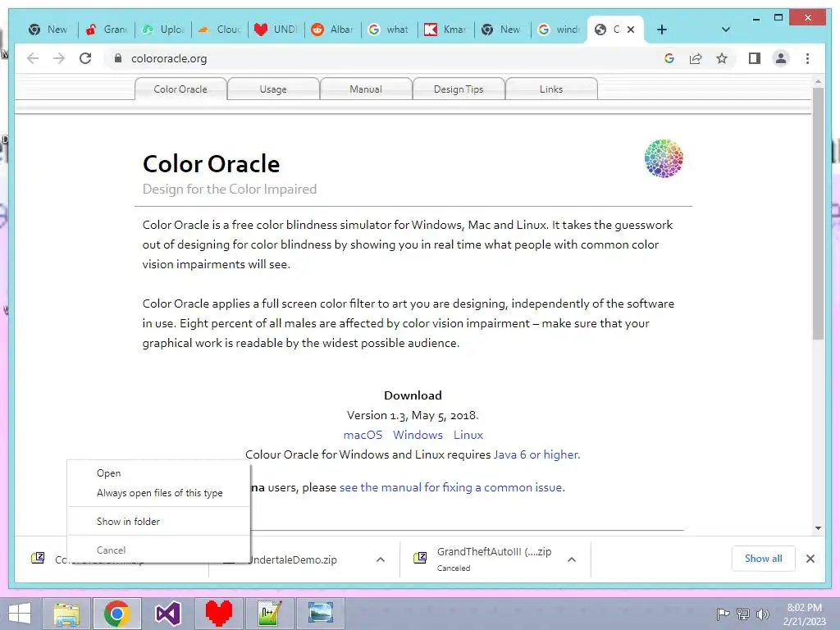This screenshot has height=630, width=840.
Task: Open the Usage site tab
Action: pos(273,89)
